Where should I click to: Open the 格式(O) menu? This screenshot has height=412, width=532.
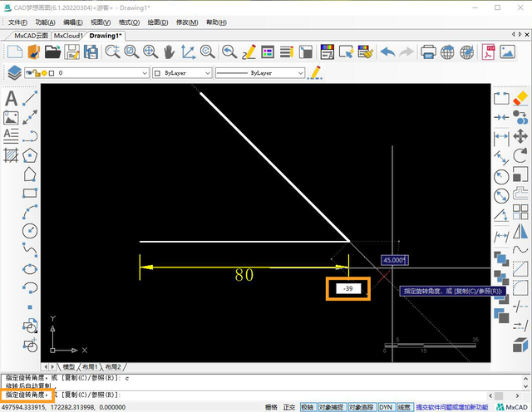[130, 22]
